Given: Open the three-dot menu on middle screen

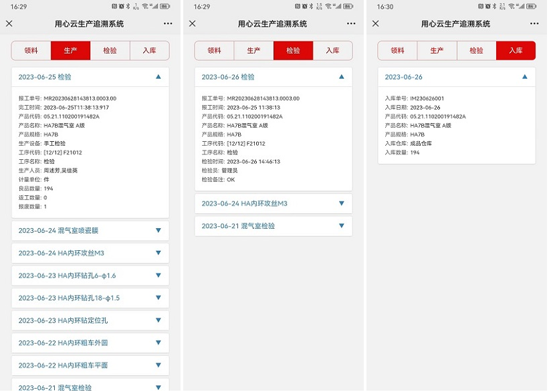Looking at the screenshot, I should tap(351, 23).
